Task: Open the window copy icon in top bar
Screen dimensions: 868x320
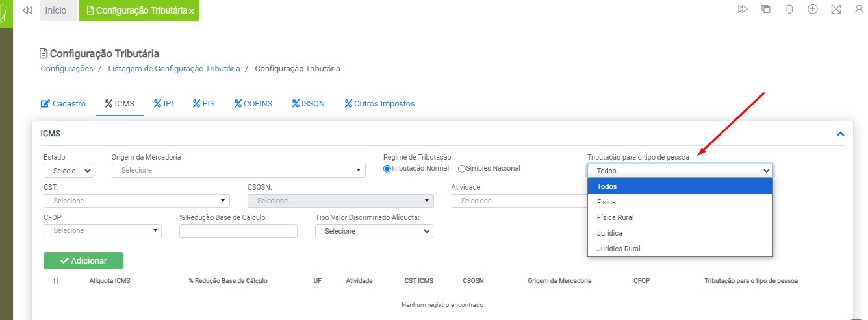Action: 766,9
